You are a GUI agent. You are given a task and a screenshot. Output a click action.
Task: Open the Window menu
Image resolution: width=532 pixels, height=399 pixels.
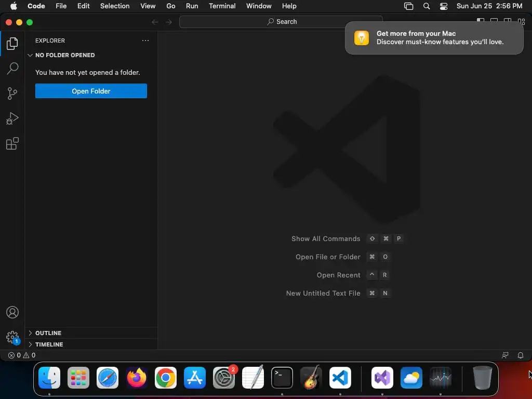pyautogui.click(x=259, y=6)
